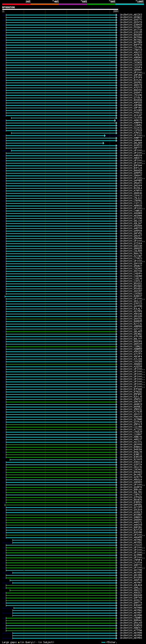The height and width of the screenshot is (644, 146).
Task: Select the UniRef100_B2B837 label
Action: point(131,296)
